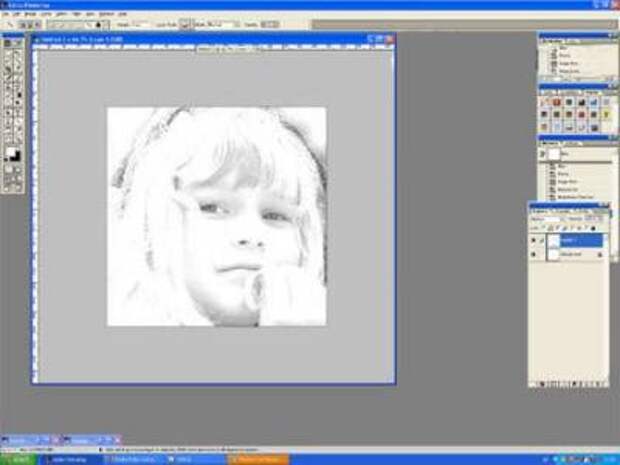This screenshot has height=465, width=620.
Task: Select the Background layer row
Action: coord(566,255)
